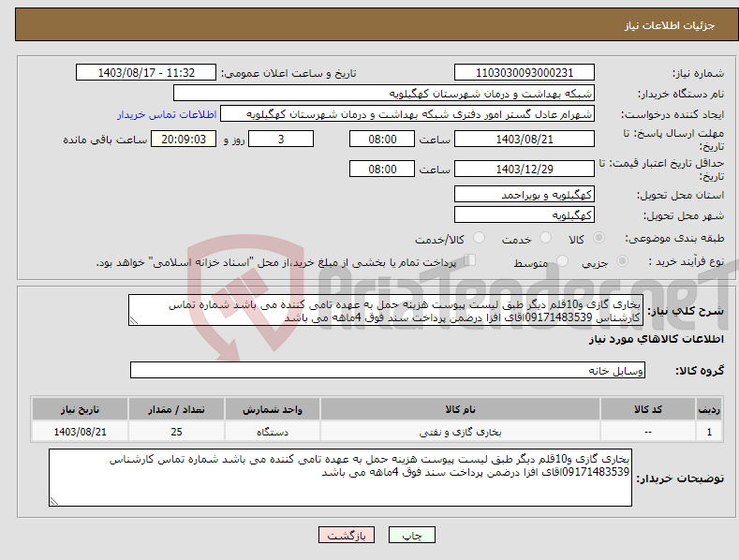Click the بخاری گازی و نفتی table cell
The height and width of the screenshot is (560, 739).
pyautogui.click(x=460, y=432)
